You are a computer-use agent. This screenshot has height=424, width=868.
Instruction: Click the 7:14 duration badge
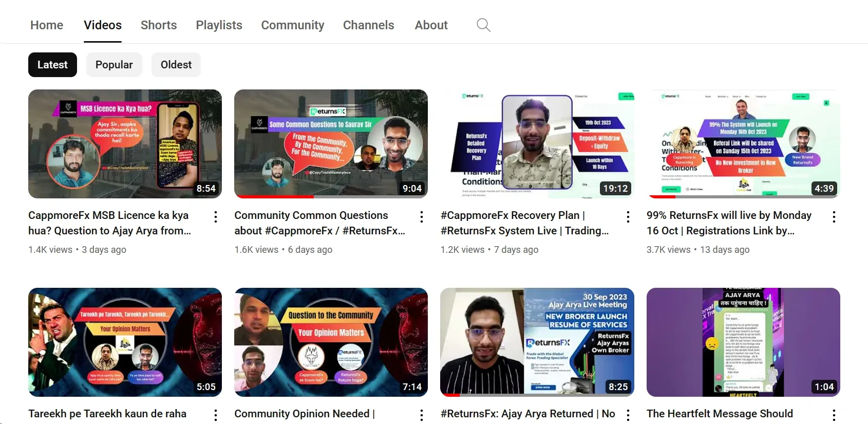(x=412, y=387)
